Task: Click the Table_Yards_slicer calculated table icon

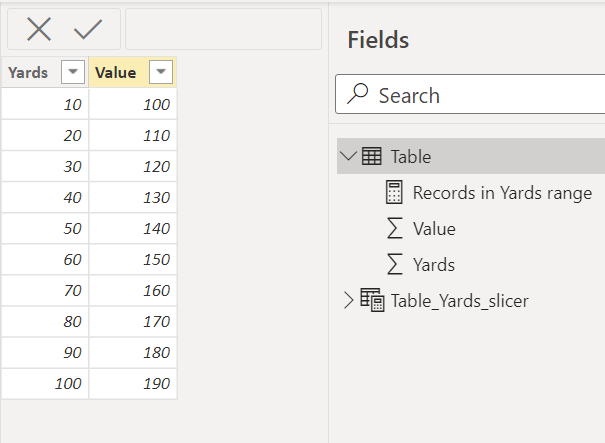Action: point(372,300)
